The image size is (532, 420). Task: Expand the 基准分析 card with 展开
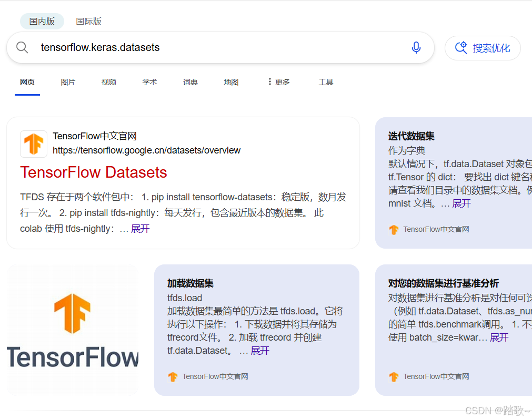click(x=499, y=337)
